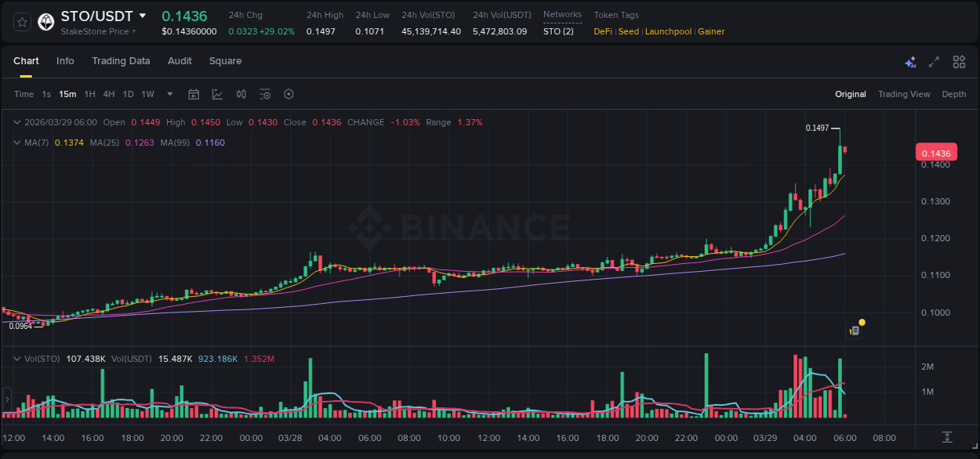Open the Launchpool token tag link

(x=668, y=31)
